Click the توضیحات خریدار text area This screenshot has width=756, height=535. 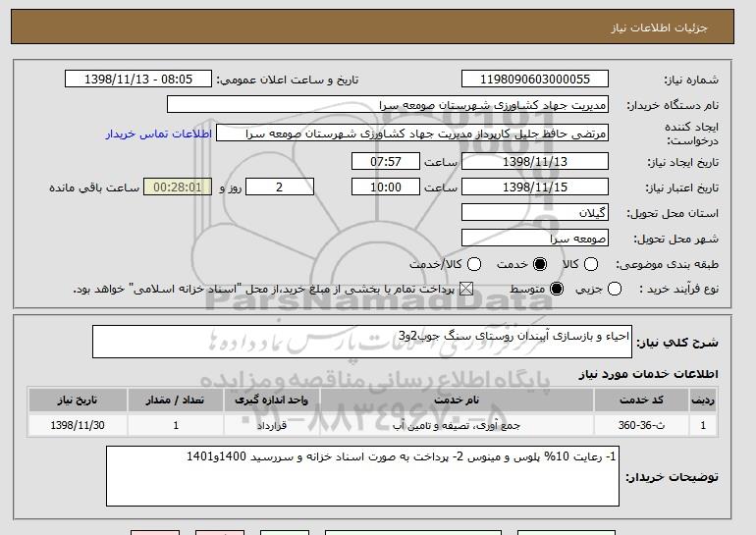(x=362, y=476)
